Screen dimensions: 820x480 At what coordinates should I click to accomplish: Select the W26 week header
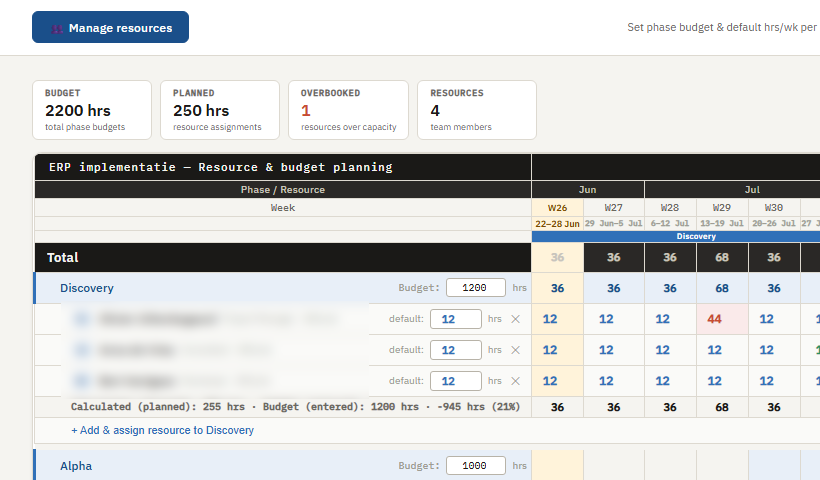tap(557, 208)
